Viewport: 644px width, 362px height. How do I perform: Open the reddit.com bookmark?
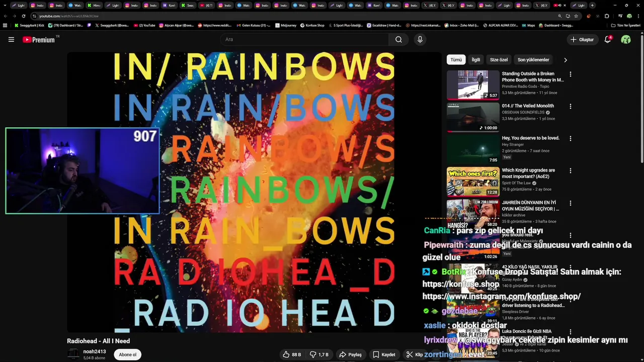point(215,25)
